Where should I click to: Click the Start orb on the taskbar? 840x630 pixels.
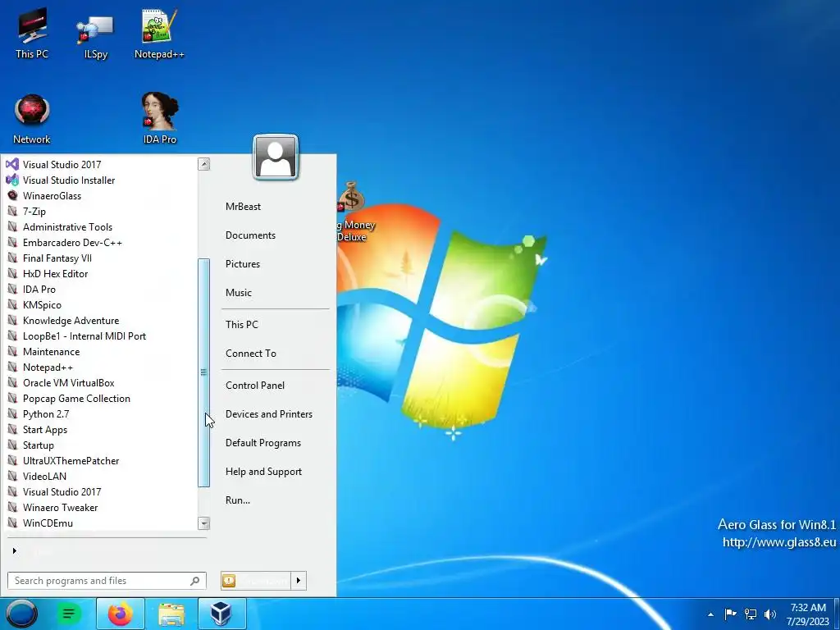[21, 614]
